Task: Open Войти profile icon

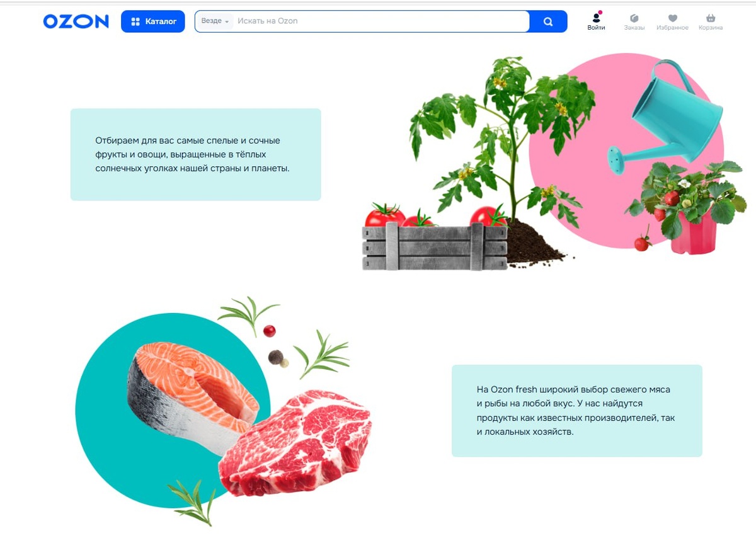Action: point(596,17)
